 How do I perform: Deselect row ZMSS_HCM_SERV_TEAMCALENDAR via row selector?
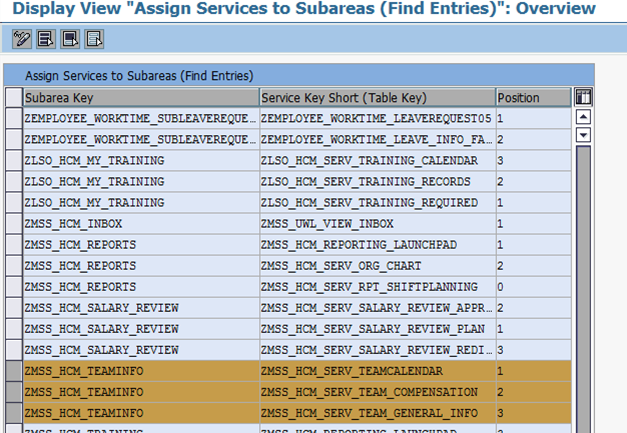point(14,371)
